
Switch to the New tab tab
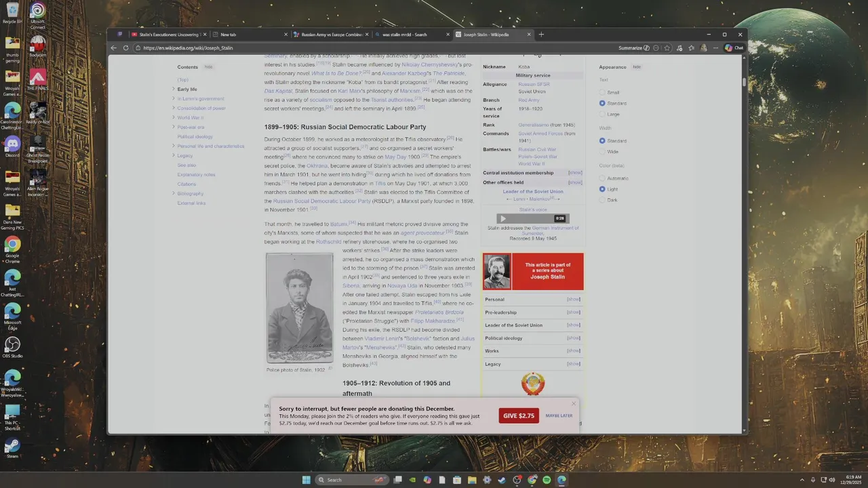pos(250,35)
